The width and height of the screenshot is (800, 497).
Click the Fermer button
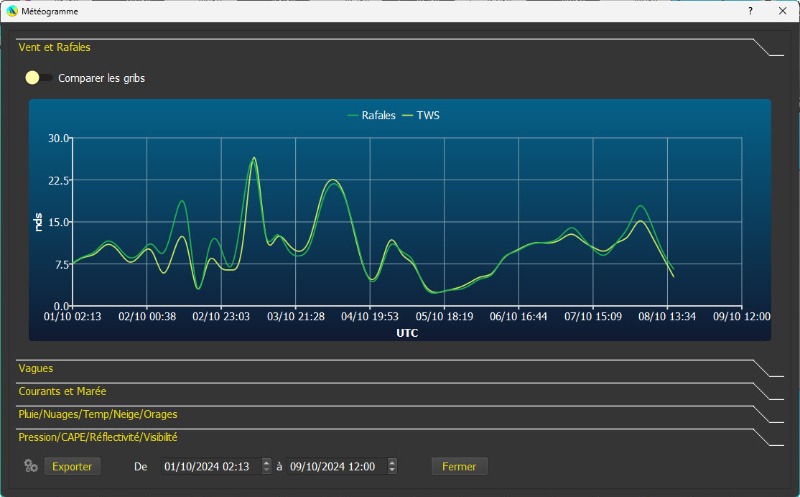[459, 466]
